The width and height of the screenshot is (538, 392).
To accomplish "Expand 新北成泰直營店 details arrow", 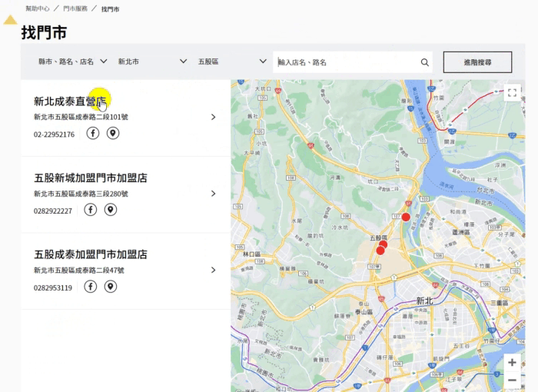I will (x=213, y=118).
